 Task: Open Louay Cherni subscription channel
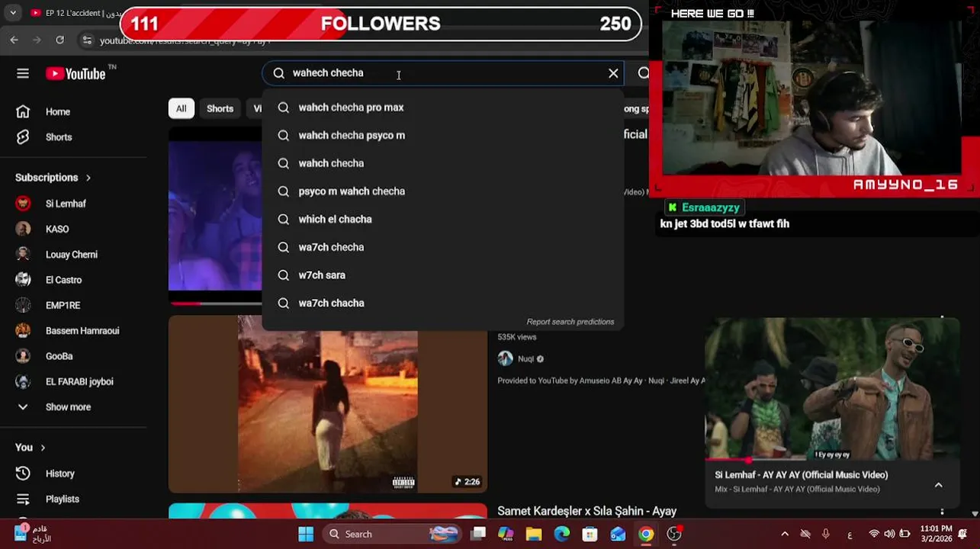click(73, 255)
